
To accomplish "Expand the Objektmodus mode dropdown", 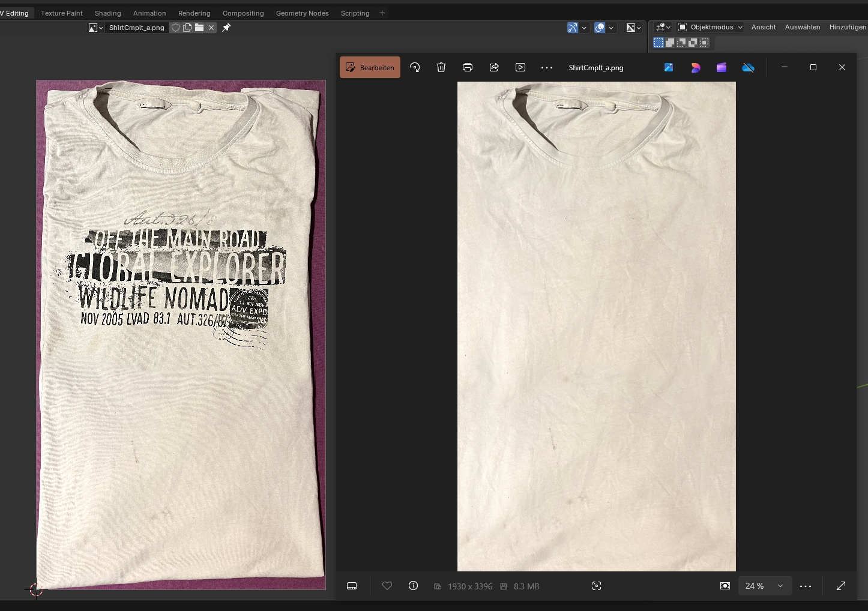I will tap(711, 27).
